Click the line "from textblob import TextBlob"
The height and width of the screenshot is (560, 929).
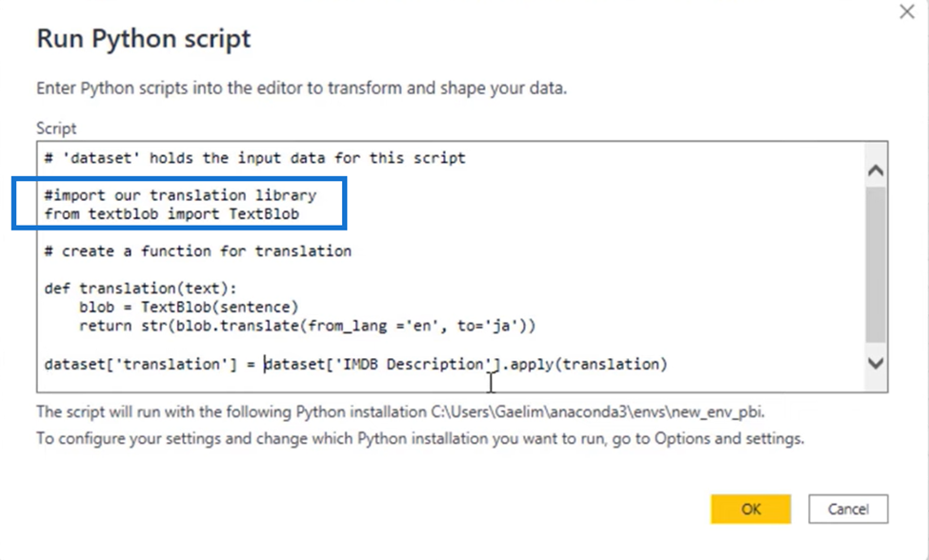click(x=172, y=213)
